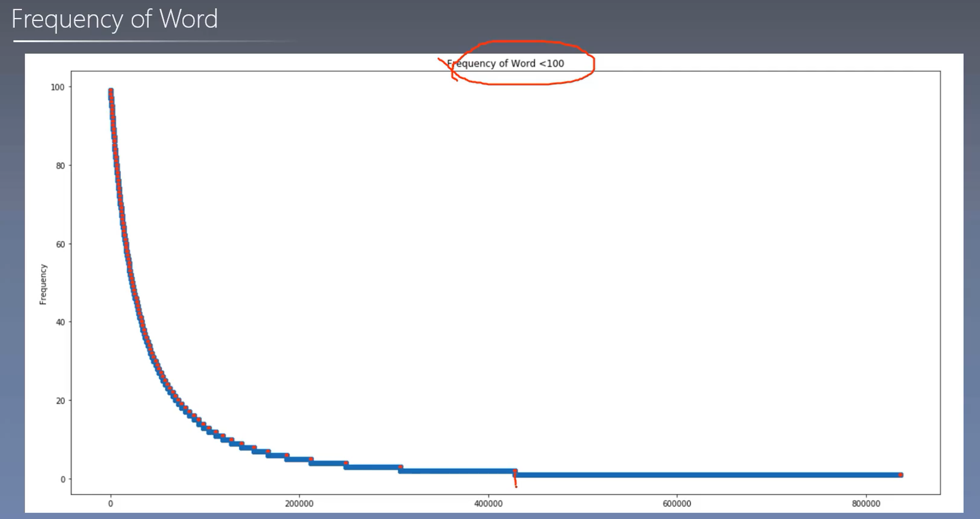This screenshot has width=980, height=519.
Task: Click the "Frequency" y-axis label
Action: coord(43,284)
